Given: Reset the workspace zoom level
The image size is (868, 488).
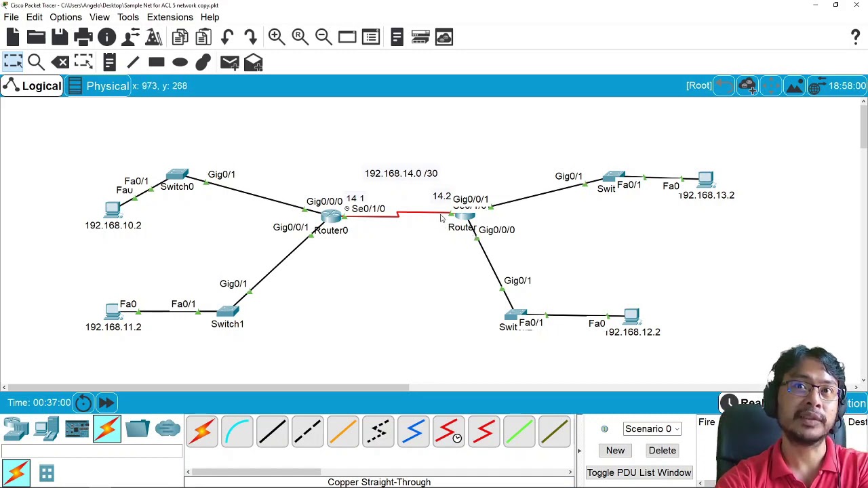Looking at the screenshot, I should click(300, 37).
